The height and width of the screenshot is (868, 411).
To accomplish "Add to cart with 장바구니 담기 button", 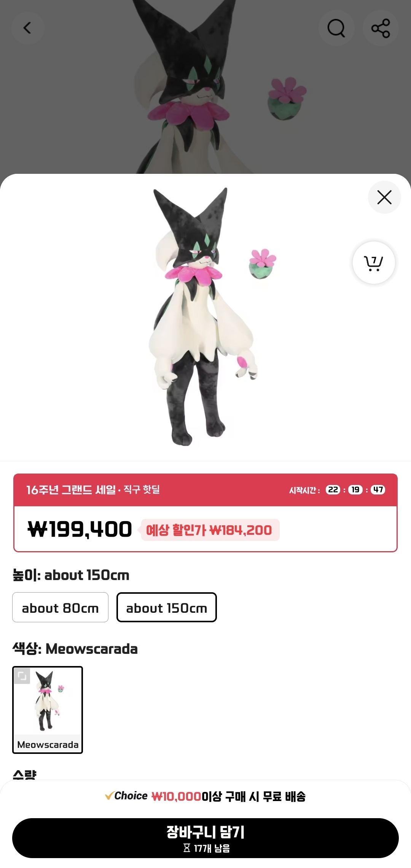I will [x=205, y=838].
